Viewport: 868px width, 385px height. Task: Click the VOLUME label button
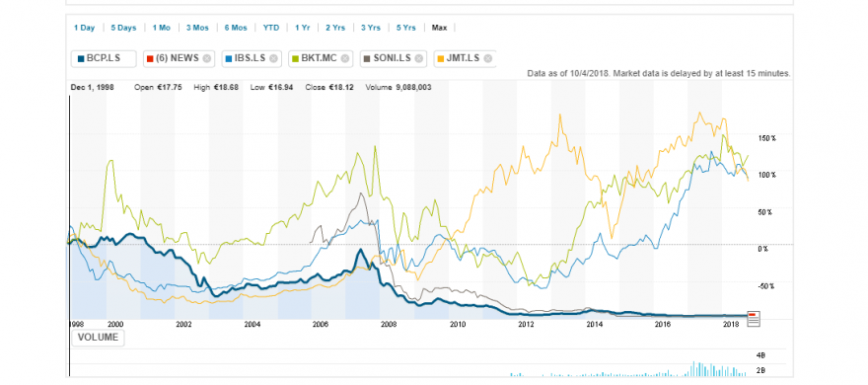tap(98, 338)
